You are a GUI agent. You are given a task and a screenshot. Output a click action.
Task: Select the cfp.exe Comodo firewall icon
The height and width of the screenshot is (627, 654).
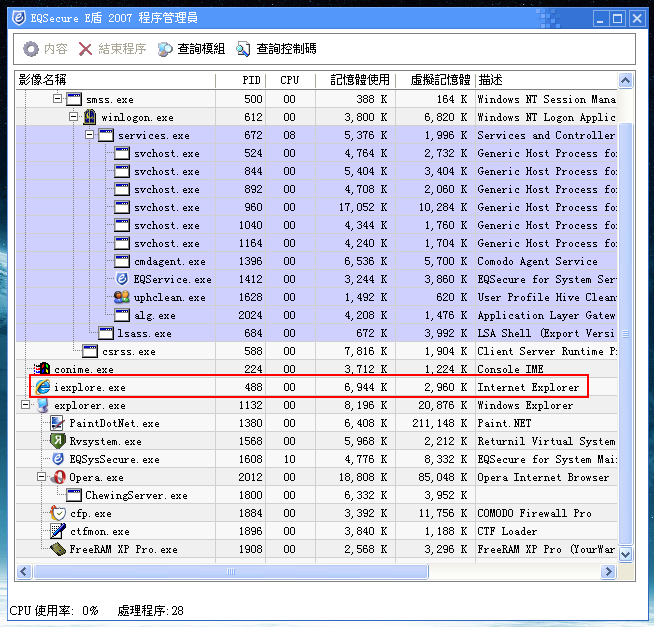(58, 513)
